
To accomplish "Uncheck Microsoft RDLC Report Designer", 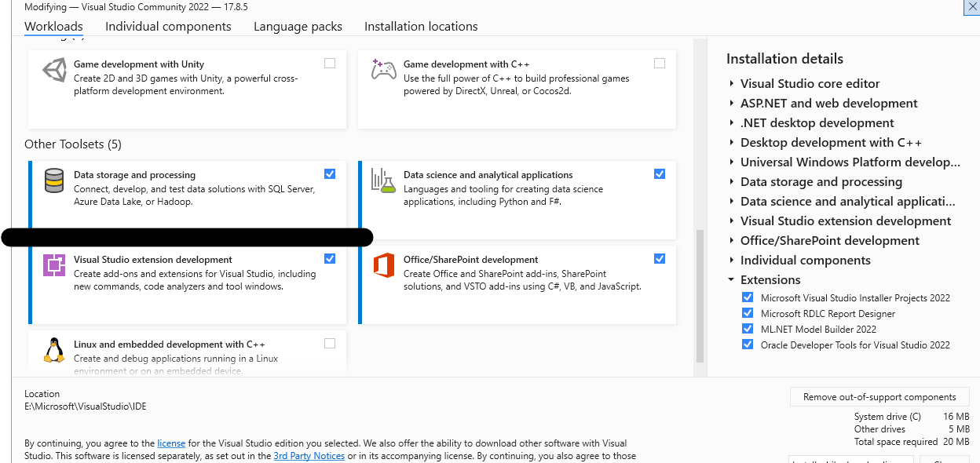I will [x=748, y=313].
